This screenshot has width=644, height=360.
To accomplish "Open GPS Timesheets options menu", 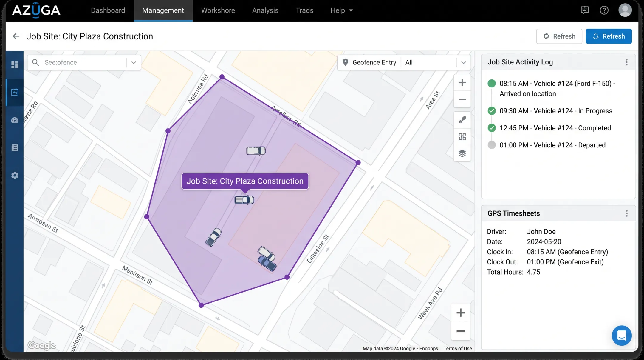I will coord(626,213).
